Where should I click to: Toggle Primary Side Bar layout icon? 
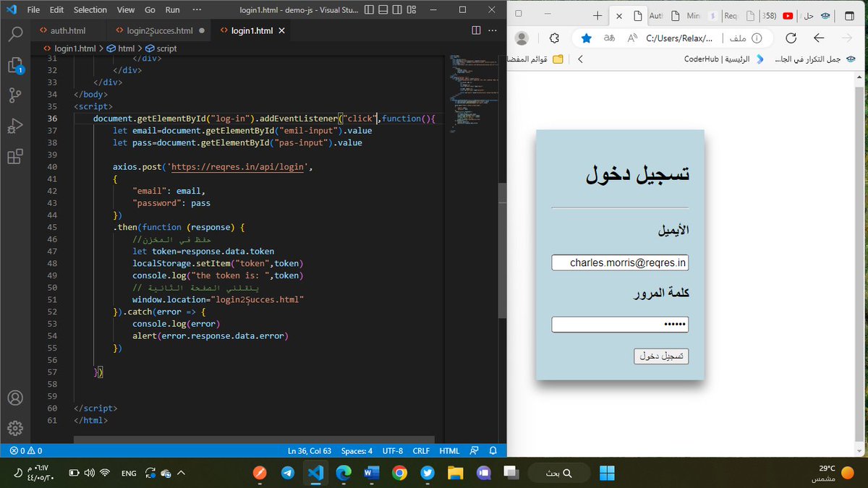pyautogui.click(x=370, y=10)
